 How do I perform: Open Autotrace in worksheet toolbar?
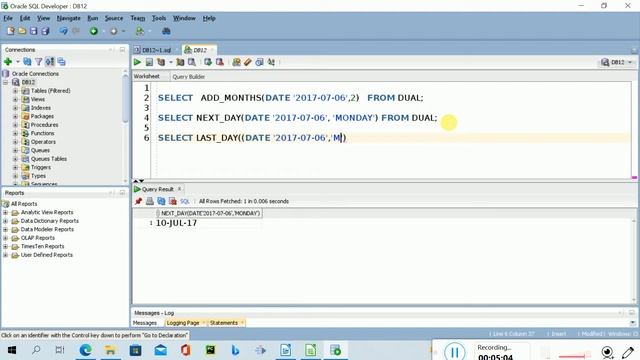tap(180, 62)
